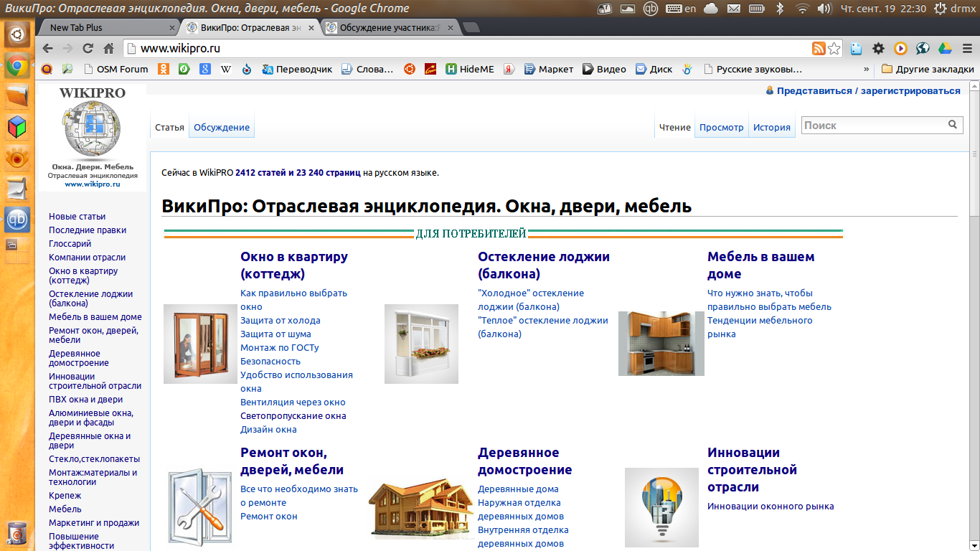Click the RSS feed icon in address bar
The width and height of the screenshot is (980, 551).
tap(819, 49)
